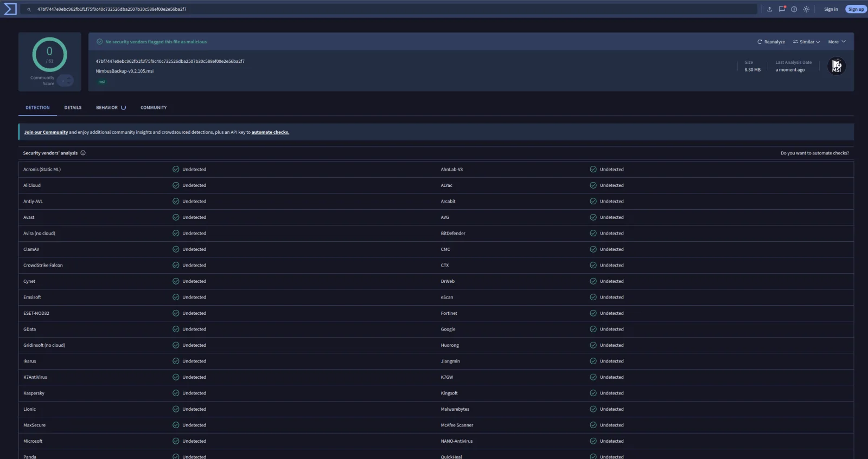
Task: Click the Malwarebytes undetected check icon
Action: 593,409
